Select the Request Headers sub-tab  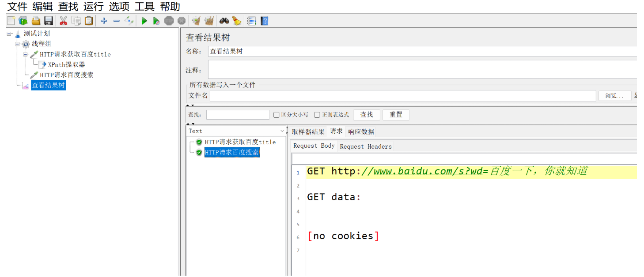366,146
